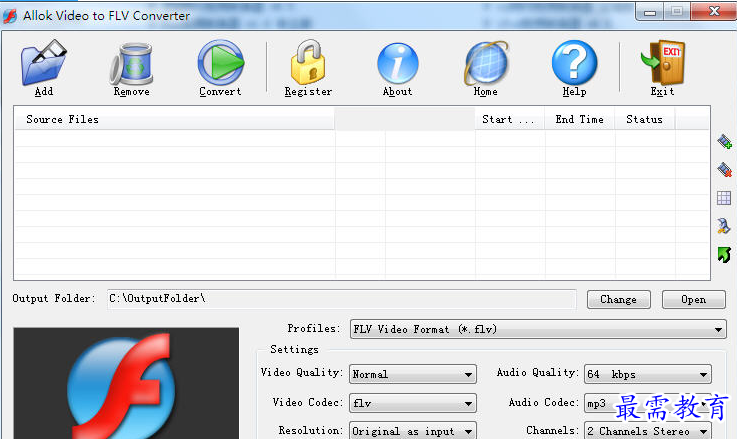Image resolution: width=737 pixels, height=439 pixels.
Task: Click the Add files toolbar icon
Action: coord(44,62)
